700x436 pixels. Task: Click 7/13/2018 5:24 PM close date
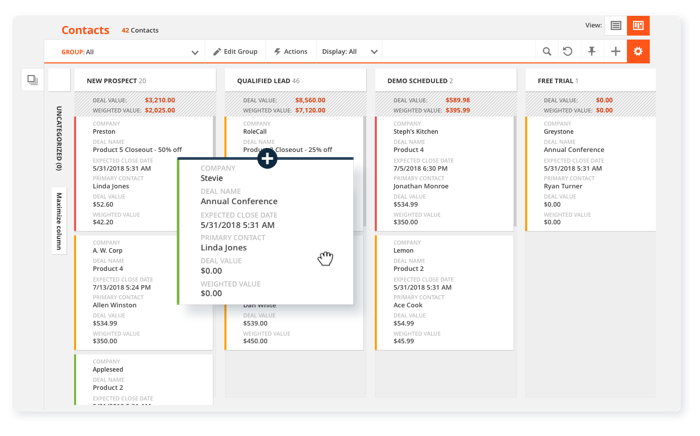point(122,287)
